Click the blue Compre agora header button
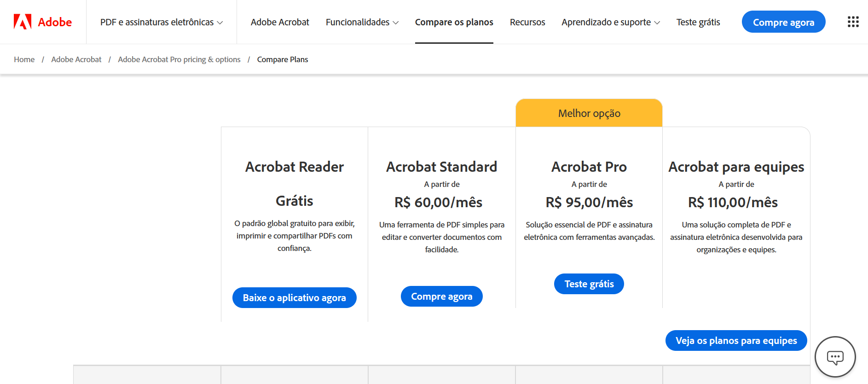The image size is (868, 384). pyautogui.click(x=783, y=21)
